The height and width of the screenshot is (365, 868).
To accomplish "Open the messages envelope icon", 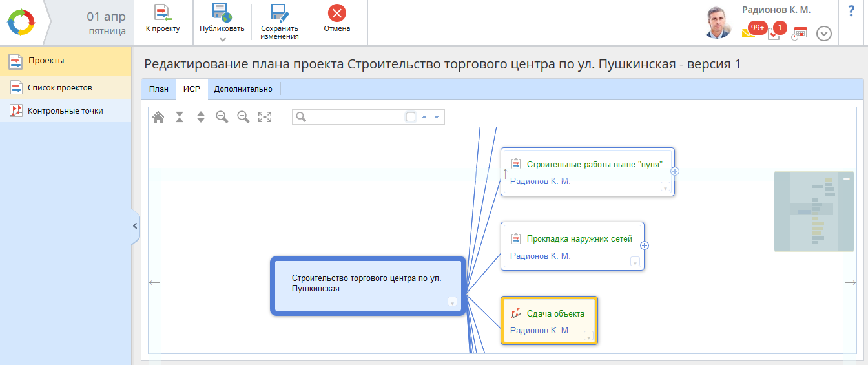I will click(749, 34).
